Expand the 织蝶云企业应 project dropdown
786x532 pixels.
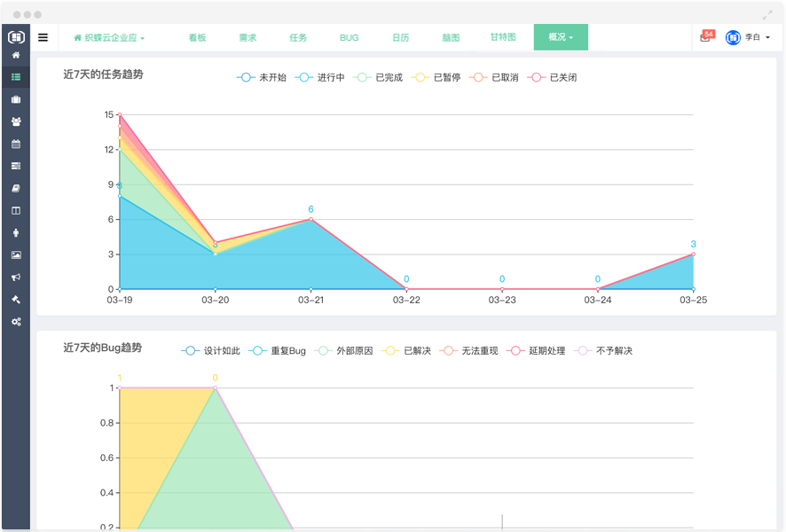pos(109,38)
